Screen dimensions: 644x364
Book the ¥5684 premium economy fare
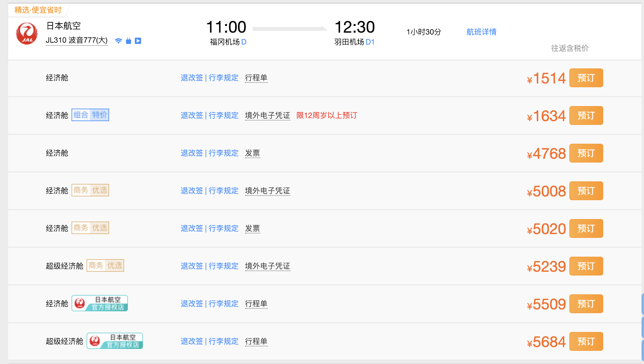point(586,341)
